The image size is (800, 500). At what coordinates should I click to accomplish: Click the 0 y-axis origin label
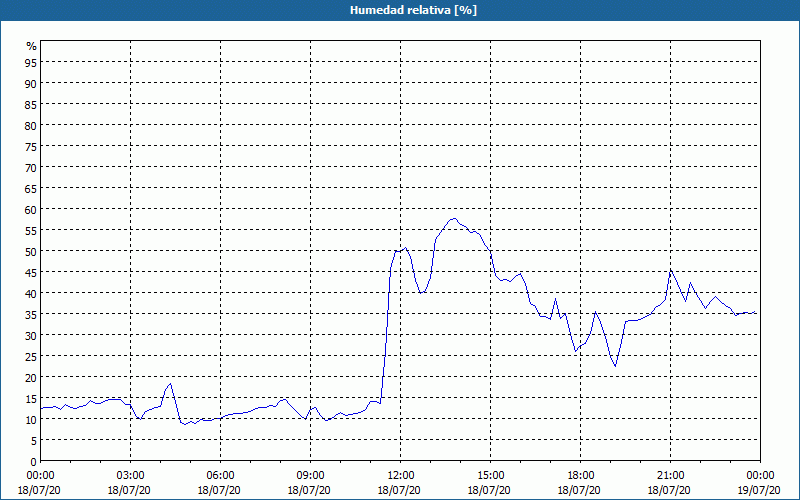[x=34, y=462]
